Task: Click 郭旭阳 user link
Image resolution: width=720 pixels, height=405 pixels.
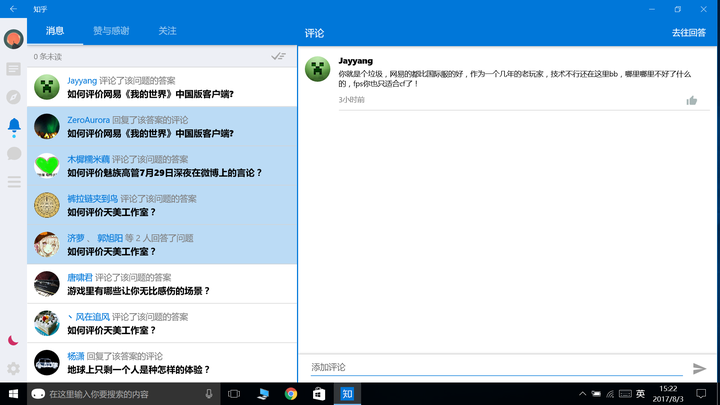Action: (x=110, y=238)
